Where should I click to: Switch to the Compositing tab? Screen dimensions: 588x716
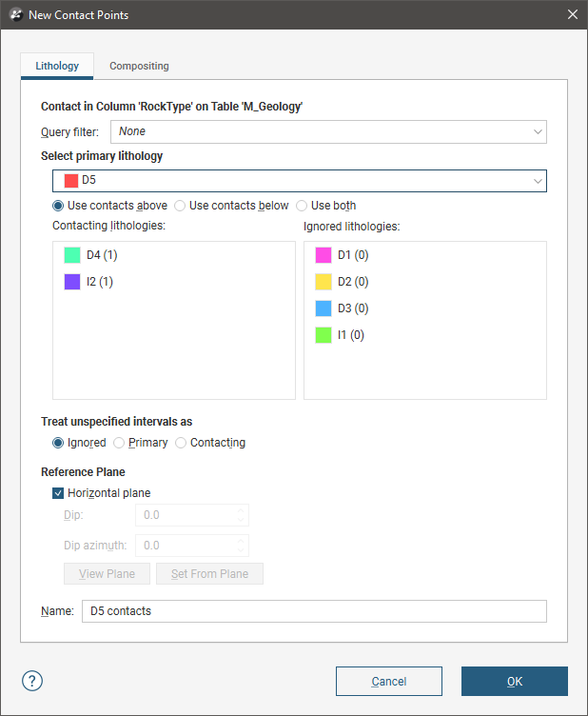pyautogui.click(x=139, y=66)
